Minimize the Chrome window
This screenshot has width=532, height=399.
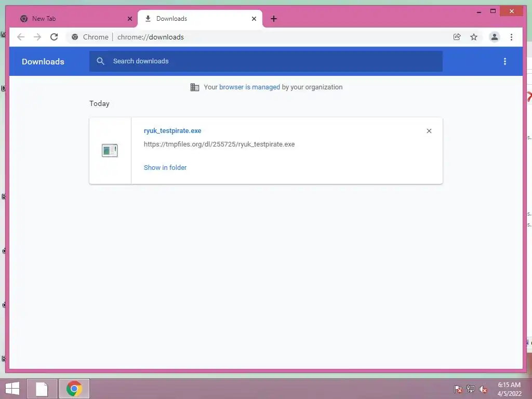pyautogui.click(x=478, y=12)
